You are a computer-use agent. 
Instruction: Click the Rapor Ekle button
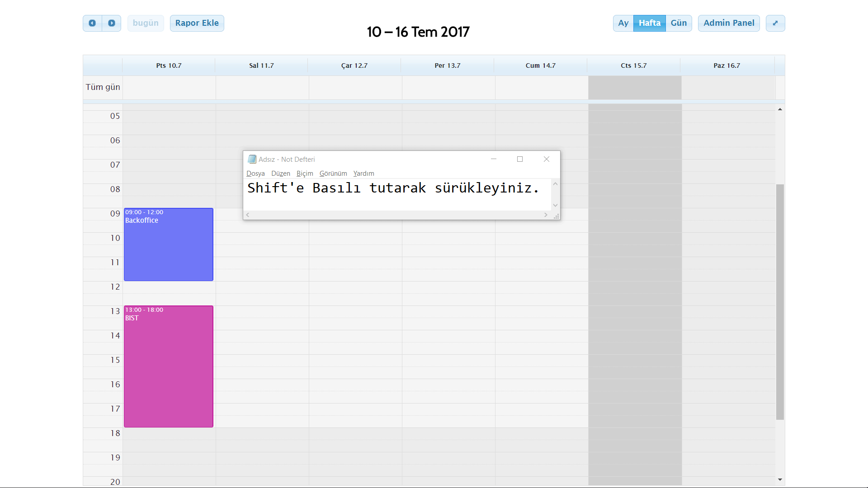(x=197, y=23)
